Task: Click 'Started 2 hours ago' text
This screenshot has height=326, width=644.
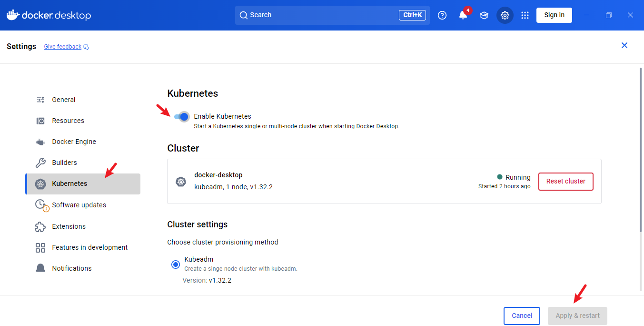Action: 504,186
